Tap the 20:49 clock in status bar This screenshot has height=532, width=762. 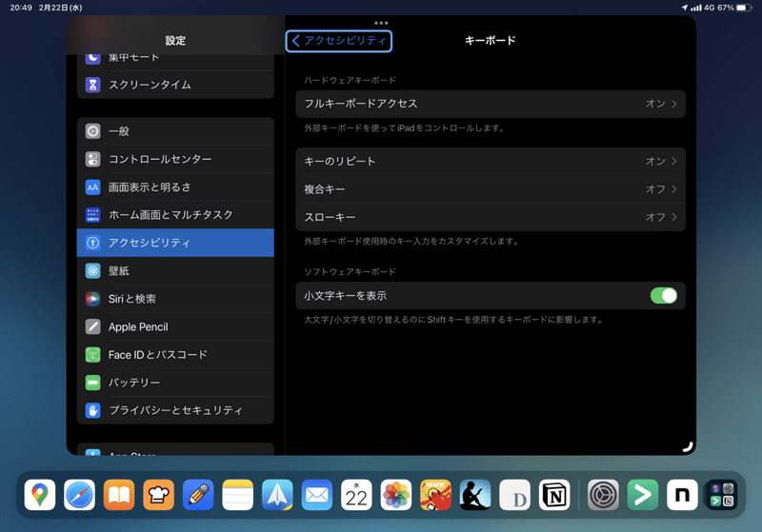pyautogui.click(x=21, y=8)
